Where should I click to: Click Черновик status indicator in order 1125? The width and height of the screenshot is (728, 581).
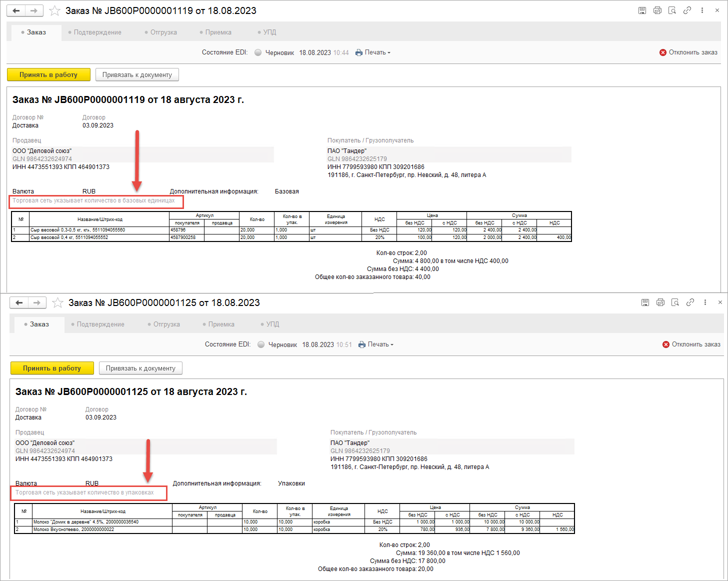pos(277,344)
